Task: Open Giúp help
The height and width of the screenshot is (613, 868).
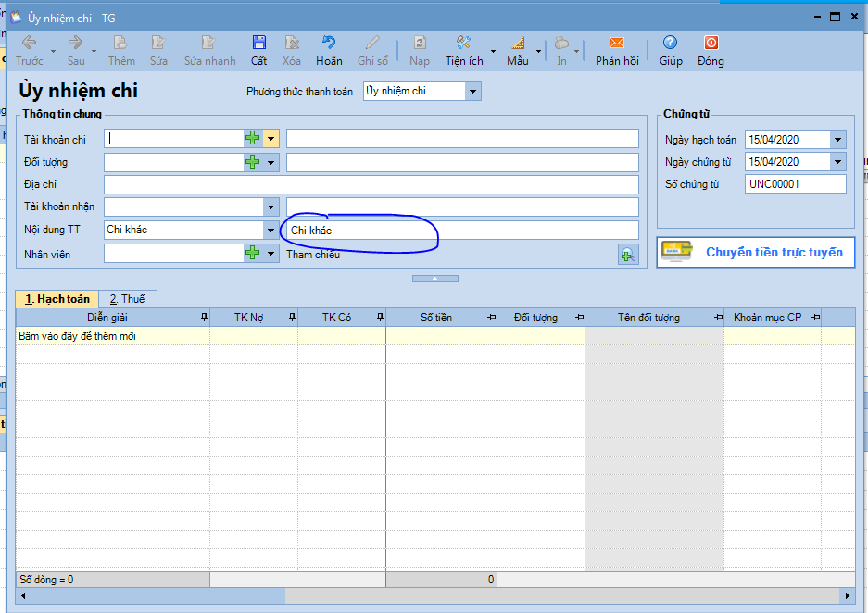Action: (671, 51)
